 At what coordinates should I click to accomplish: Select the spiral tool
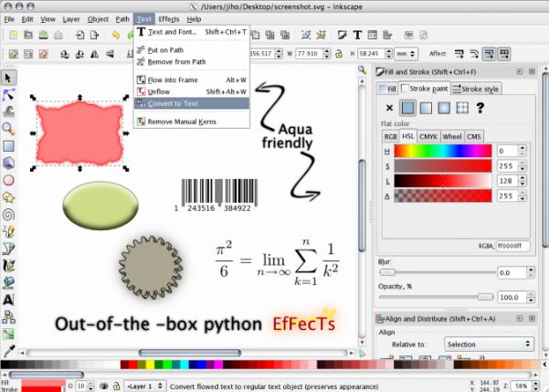tap(8, 215)
